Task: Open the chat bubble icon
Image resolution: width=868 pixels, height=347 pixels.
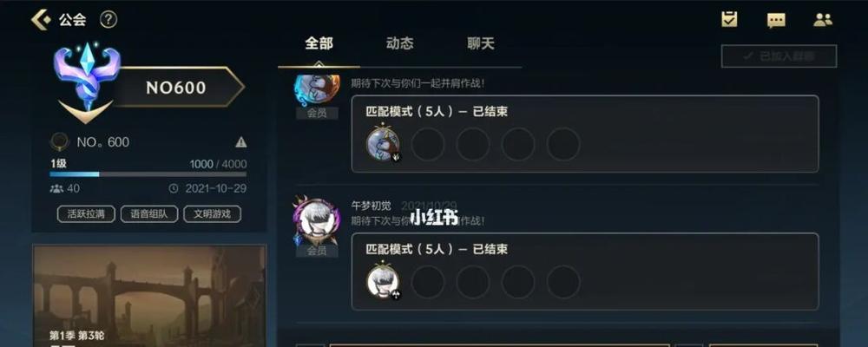Action: coord(776,21)
